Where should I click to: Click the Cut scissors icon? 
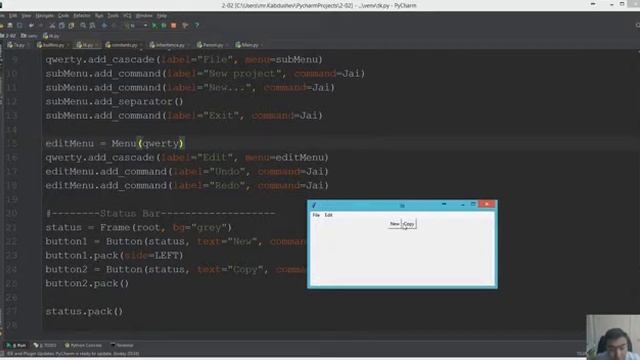[52, 25]
